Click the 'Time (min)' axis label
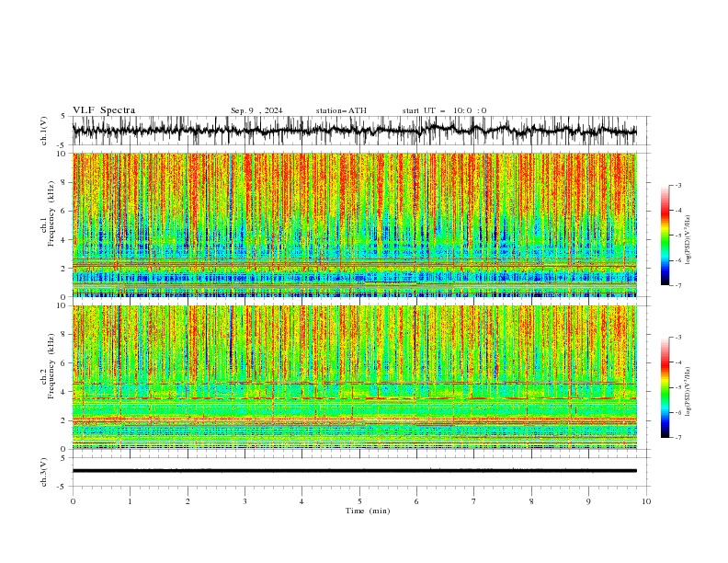The image size is (728, 563). click(x=368, y=511)
